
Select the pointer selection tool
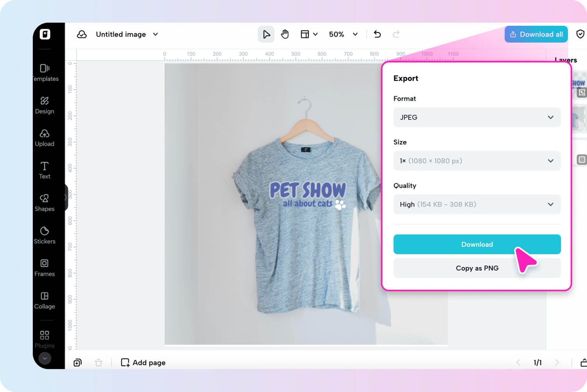tap(266, 34)
